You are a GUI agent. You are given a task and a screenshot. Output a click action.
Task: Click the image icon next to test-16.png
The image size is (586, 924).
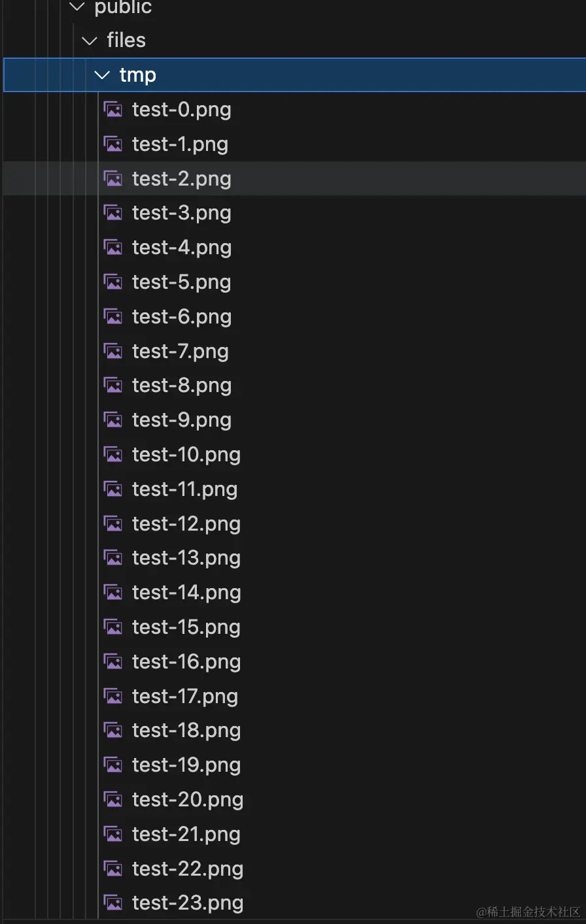tap(112, 661)
